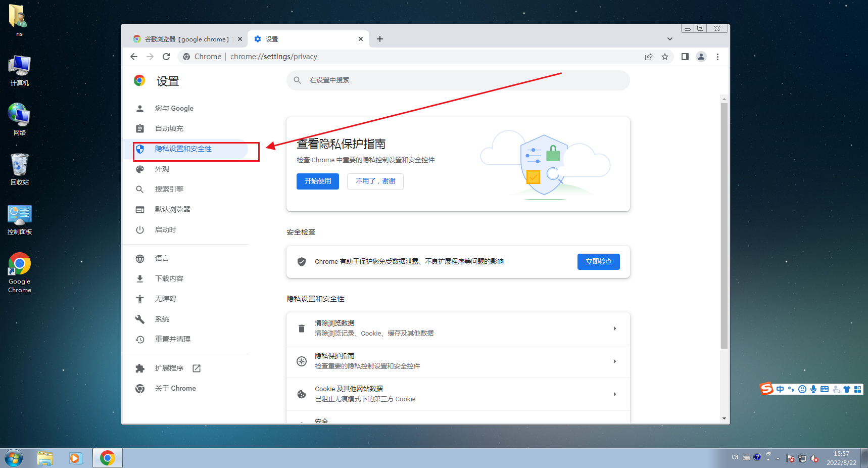Expand the Cookie 及其他网站数据 row chevron
The height and width of the screenshot is (468, 868).
(615, 394)
